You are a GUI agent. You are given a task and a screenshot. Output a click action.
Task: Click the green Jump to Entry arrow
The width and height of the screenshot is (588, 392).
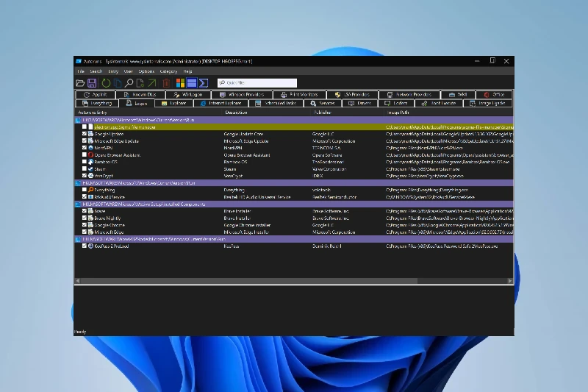(152, 83)
